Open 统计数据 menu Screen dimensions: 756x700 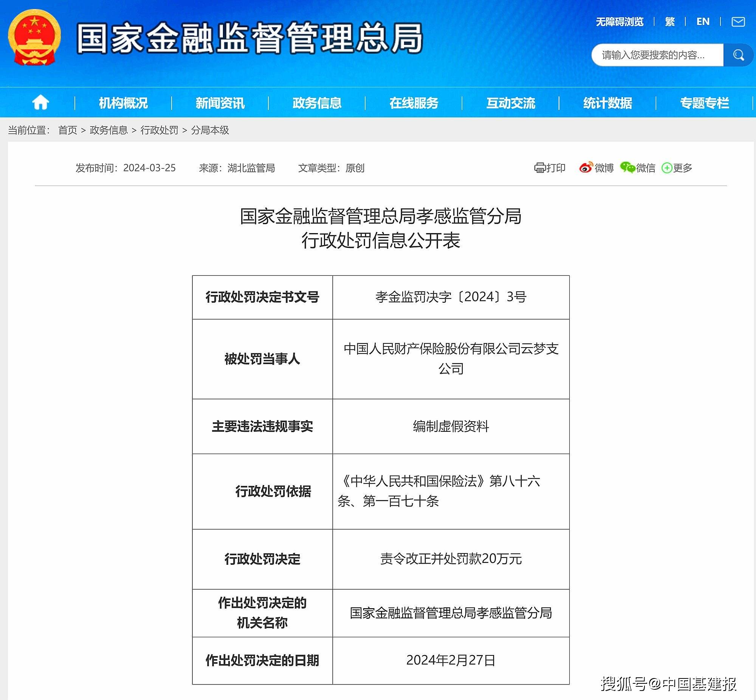(x=608, y=103)
